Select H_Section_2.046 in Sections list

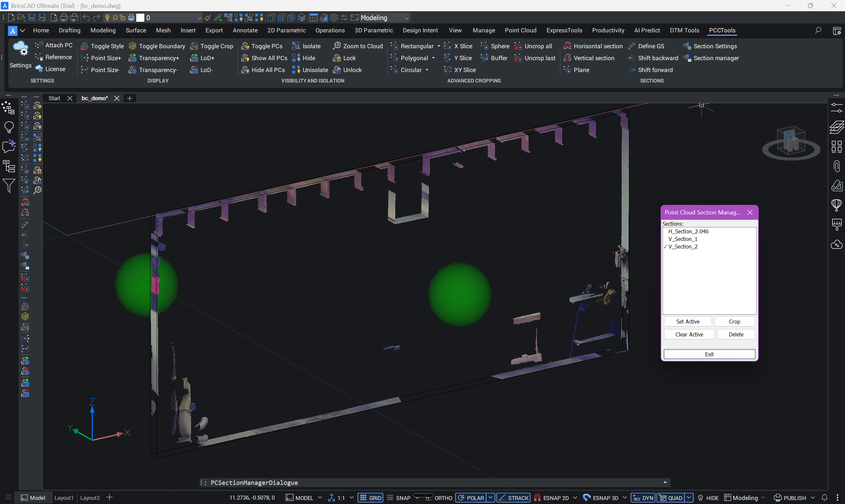(x=688, y=231)
